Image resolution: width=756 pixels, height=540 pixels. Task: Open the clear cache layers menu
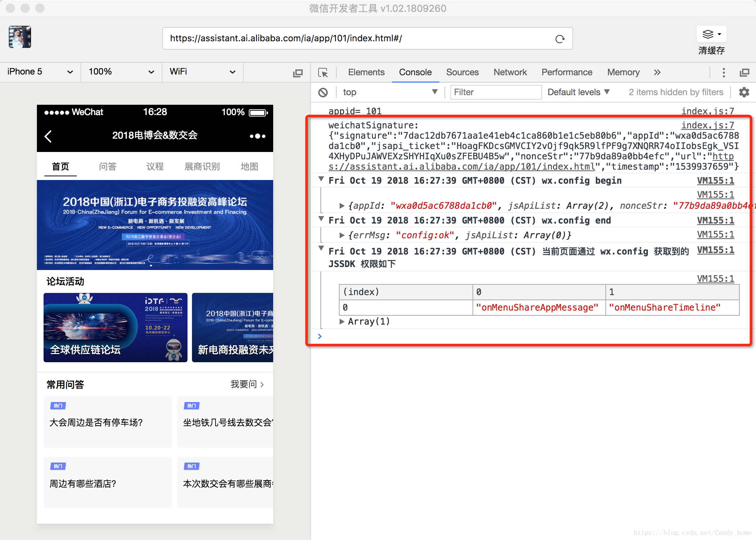pos(711,34)
